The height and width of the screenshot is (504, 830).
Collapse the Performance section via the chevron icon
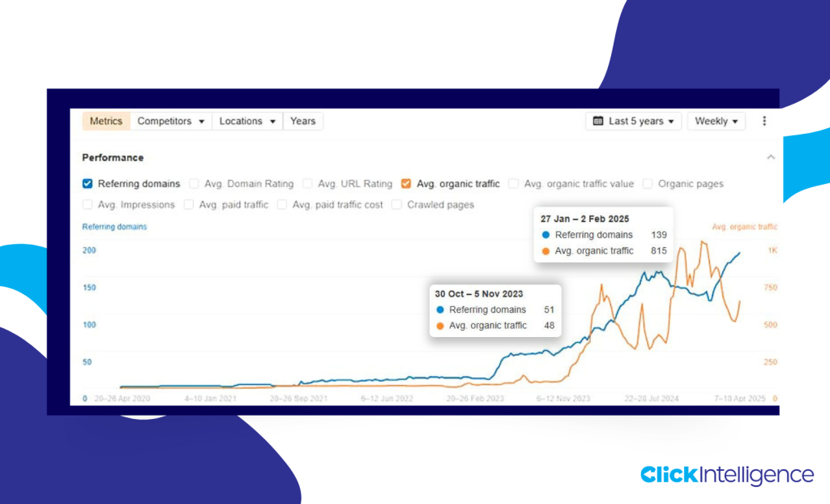771,157
